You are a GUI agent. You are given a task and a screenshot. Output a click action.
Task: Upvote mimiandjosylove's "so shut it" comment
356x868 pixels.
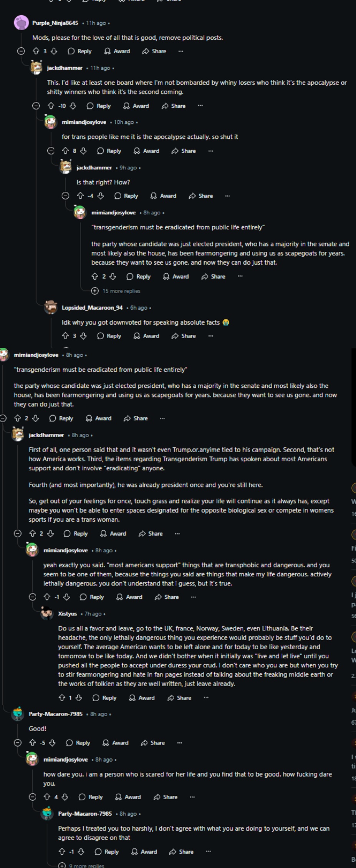coord(65,151)
